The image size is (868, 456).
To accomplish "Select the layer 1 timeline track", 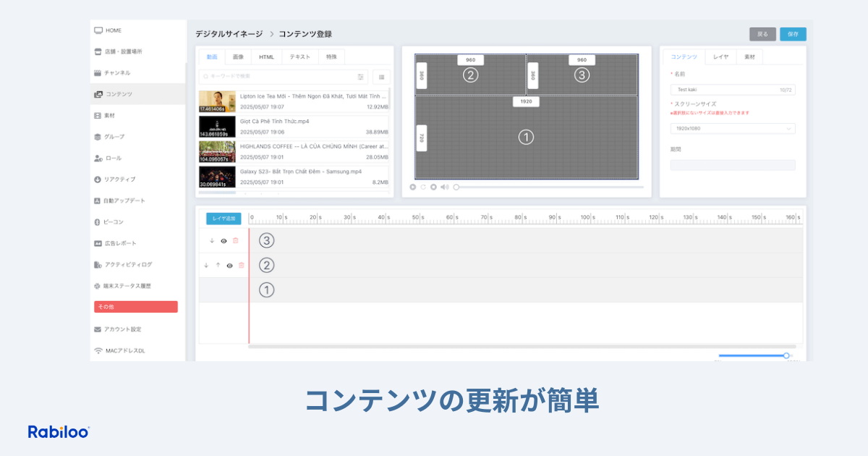I will point(526,290).
